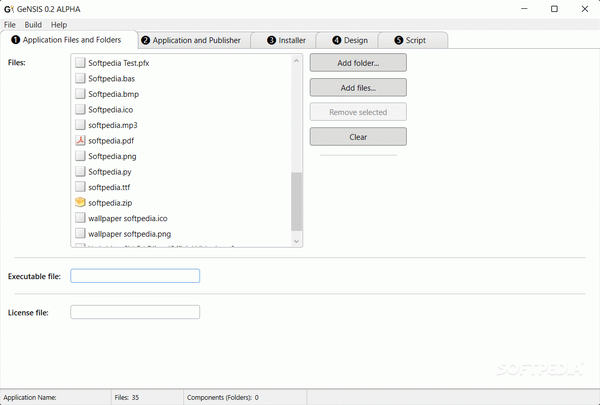Click the file list scroll up arrow

[296, 61]
